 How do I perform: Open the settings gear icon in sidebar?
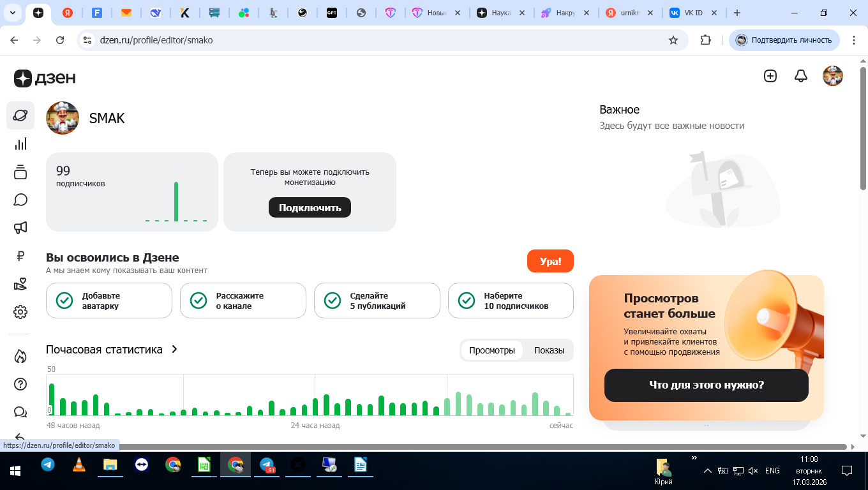click(20, 312)
